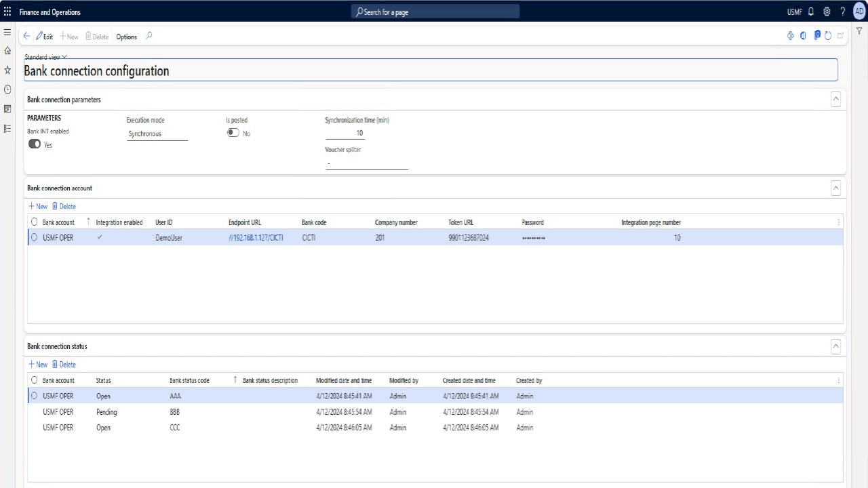
Task: Collapse the Bank connection parameters section
Action: [835, 99]
